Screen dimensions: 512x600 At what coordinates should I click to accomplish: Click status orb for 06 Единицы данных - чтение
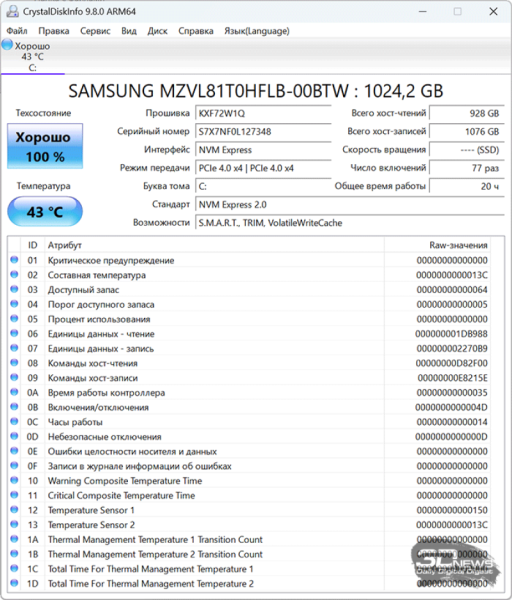(14, 333)
